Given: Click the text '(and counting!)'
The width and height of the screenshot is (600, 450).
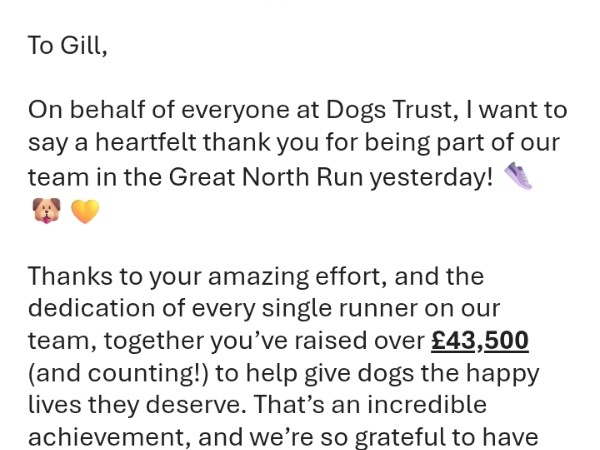Looking at the screenshot, I should pyautogui.click(x=119, y=373).
